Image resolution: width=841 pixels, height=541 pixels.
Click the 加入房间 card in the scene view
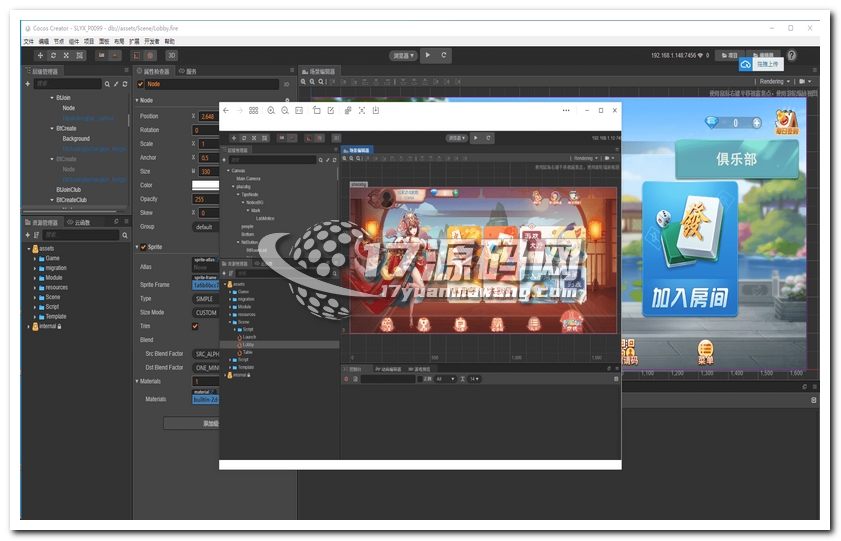tap(690, 249)
